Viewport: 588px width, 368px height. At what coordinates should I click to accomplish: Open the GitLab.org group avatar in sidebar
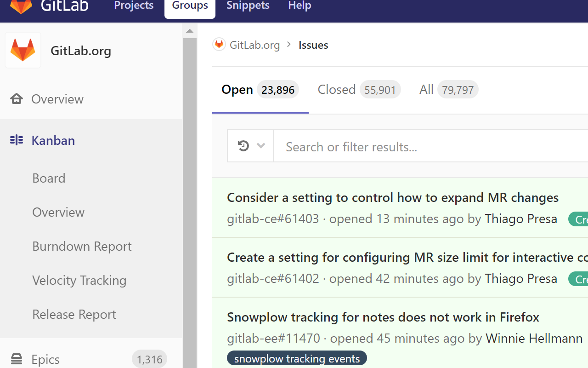coord(23,50)
